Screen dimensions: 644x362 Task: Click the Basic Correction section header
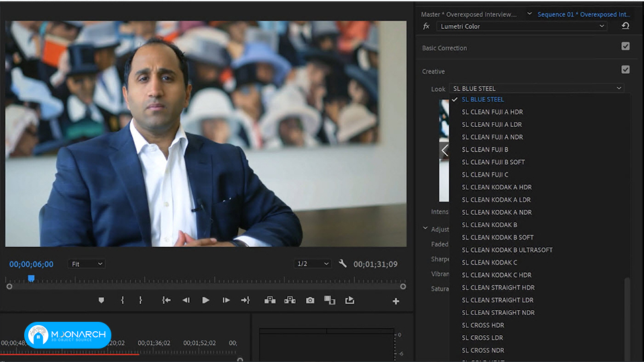point(444,48)
